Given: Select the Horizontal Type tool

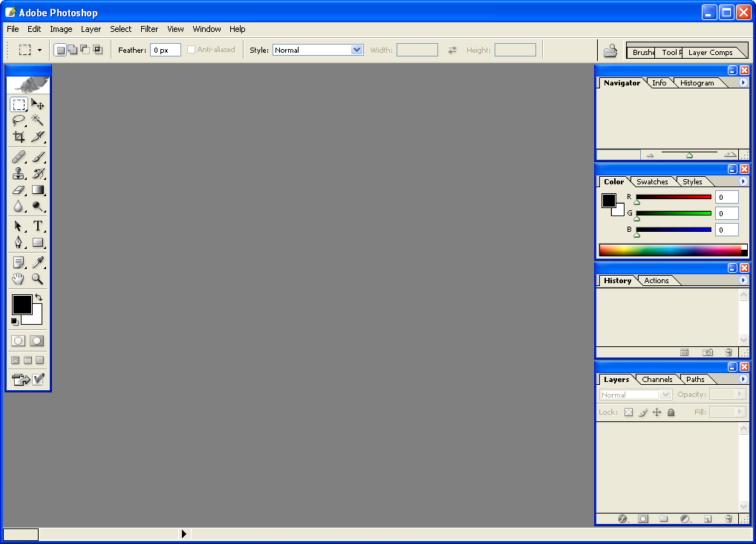Looking at the screenshot, I should click(38, 226).
